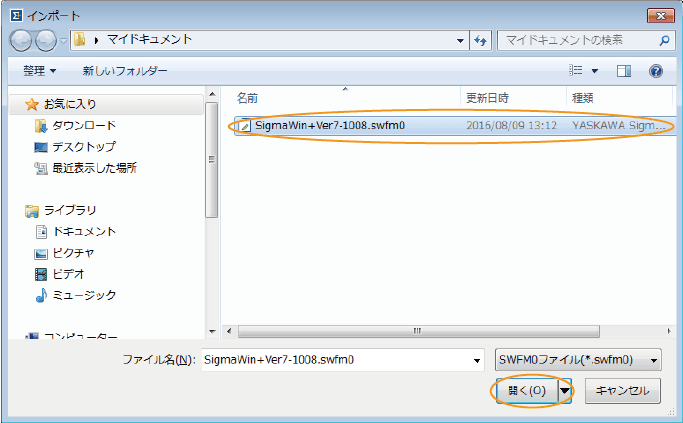Open the 整理 menu
683x423 pixels.
[x=39, y=71]
